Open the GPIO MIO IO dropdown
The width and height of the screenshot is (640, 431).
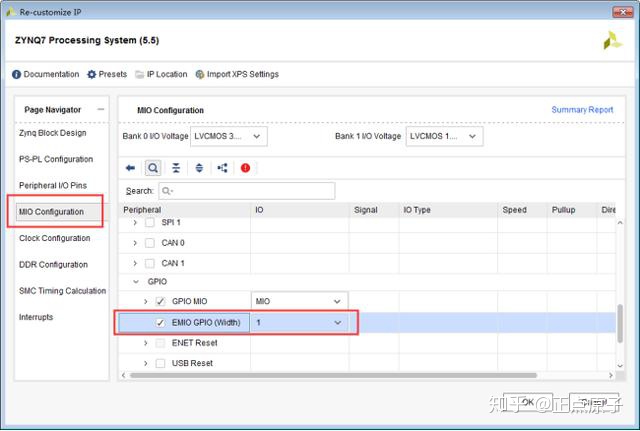(x=299, y=301)
